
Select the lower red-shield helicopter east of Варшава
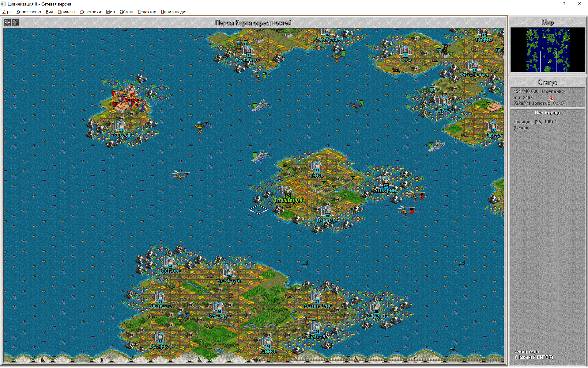405,211
